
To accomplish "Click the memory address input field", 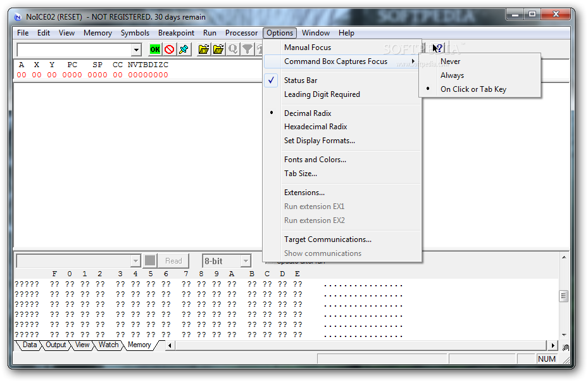I will (74, 261).
